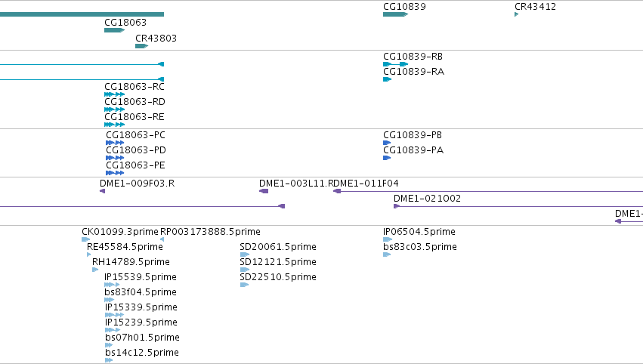Open the CG10839-RA transcript label
The image size is (643, 364).
(x=413, y=72)
